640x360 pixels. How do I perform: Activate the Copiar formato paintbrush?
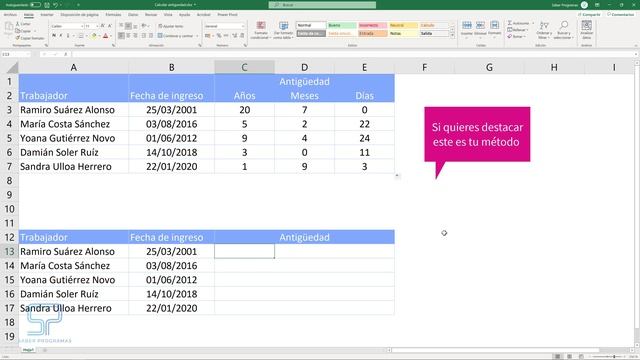click(x=30, y=38)
